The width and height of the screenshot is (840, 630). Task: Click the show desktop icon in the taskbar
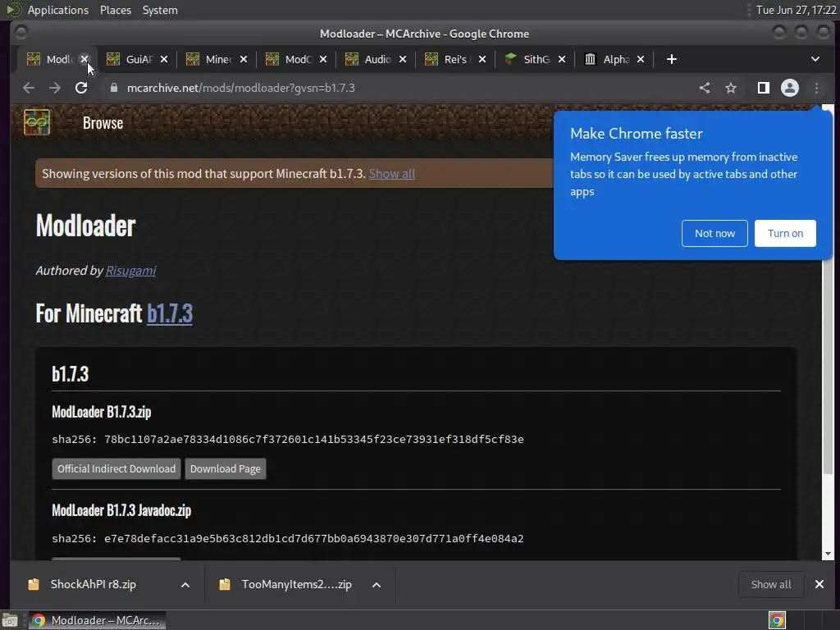pyautogui.click(x=10, y=620)
